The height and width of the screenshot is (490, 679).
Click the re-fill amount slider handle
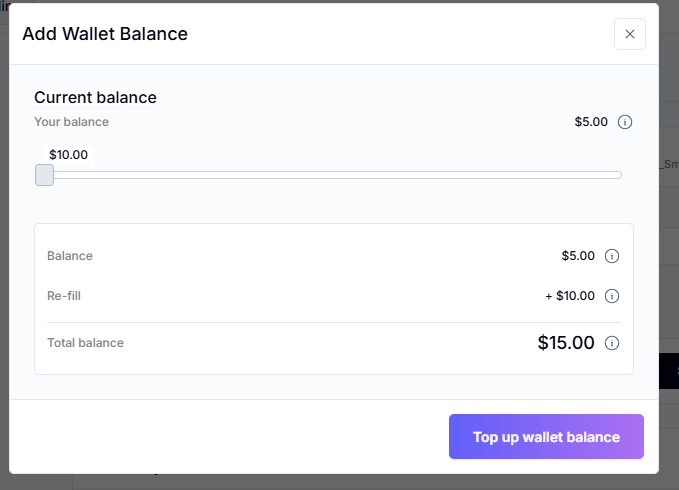click(x=44, y=175)
